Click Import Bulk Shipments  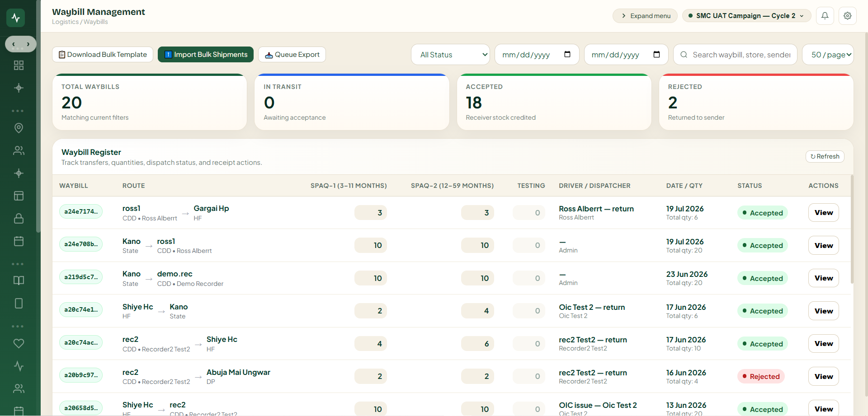point(206,55)
